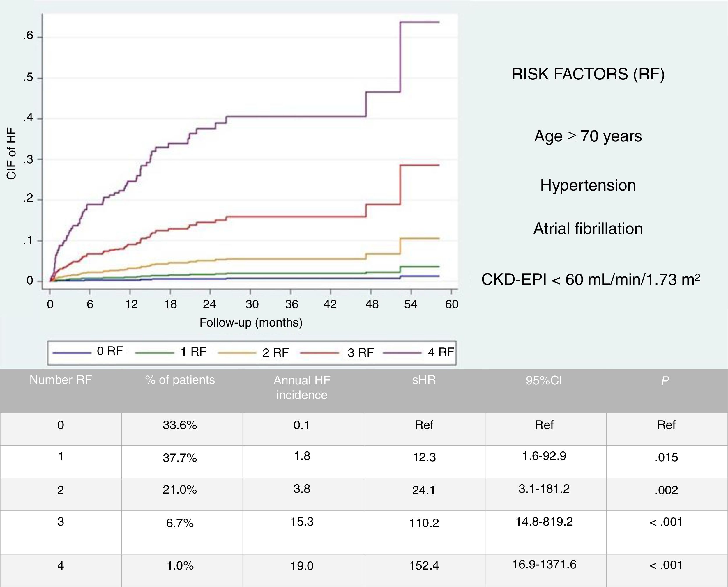Select the '95%CI' column header

544,381
